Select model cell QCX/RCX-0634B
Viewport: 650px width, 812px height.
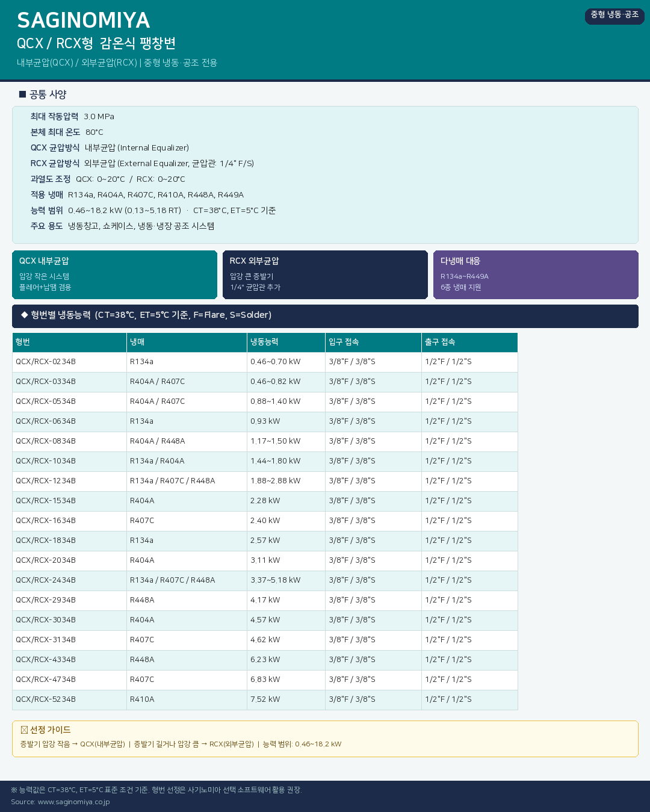(x=69, y=421)
